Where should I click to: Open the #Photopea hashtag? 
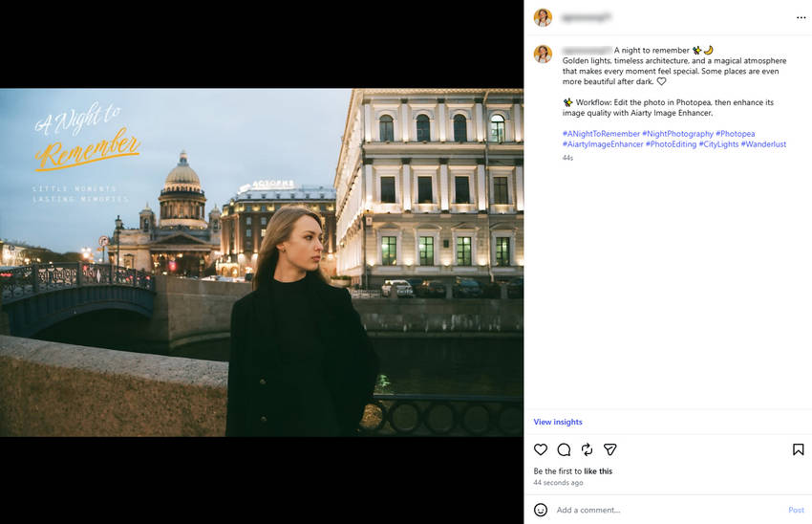[736, 134]
